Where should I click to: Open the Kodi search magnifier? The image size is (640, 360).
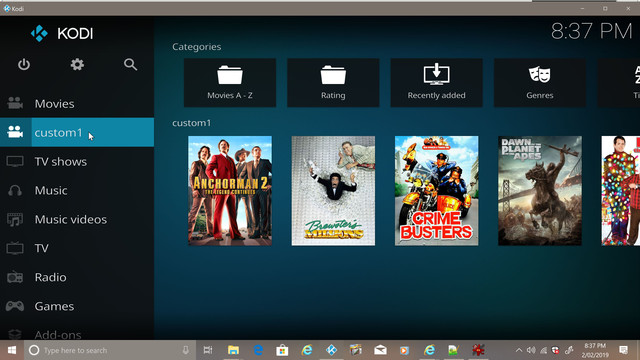[130, 64]
